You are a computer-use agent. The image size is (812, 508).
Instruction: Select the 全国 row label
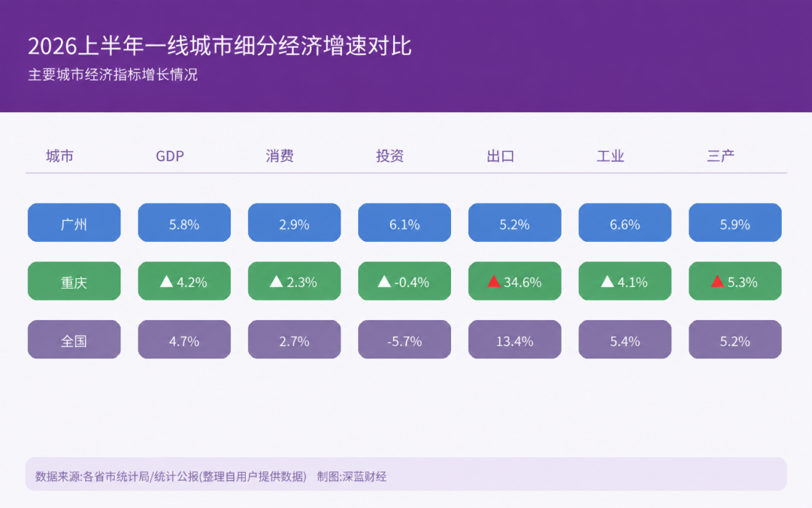pos(74,340)
